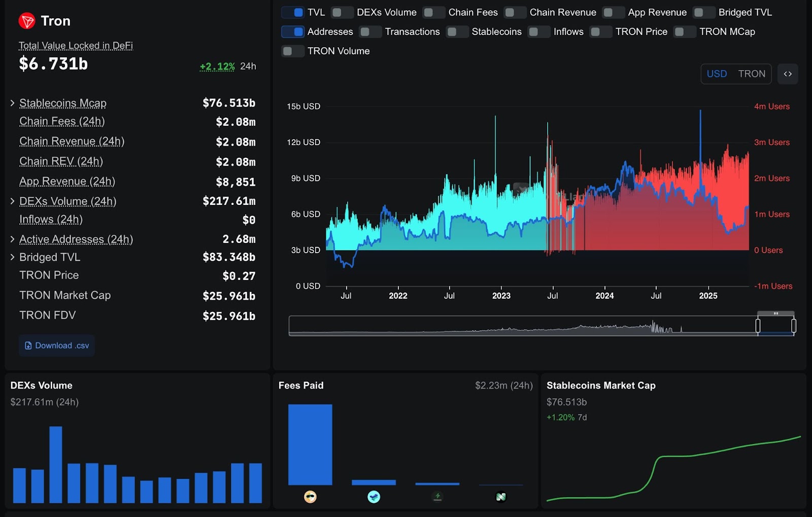Click the +1.20% 7d change text
Image resolution: width=812 pixels, height=517 pixels.
[x=566, y=418]
